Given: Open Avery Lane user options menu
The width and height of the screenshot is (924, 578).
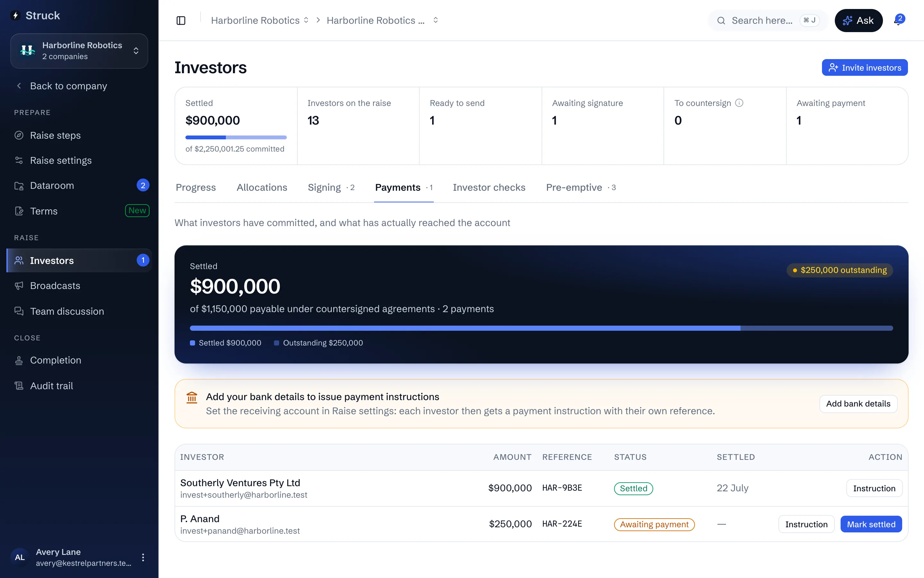Looking at the screenshot, I should 143,557.
